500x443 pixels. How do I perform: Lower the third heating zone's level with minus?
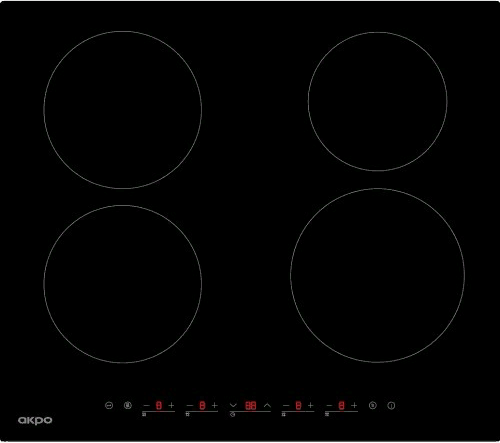pyautogui.click(x=286, y=405)
